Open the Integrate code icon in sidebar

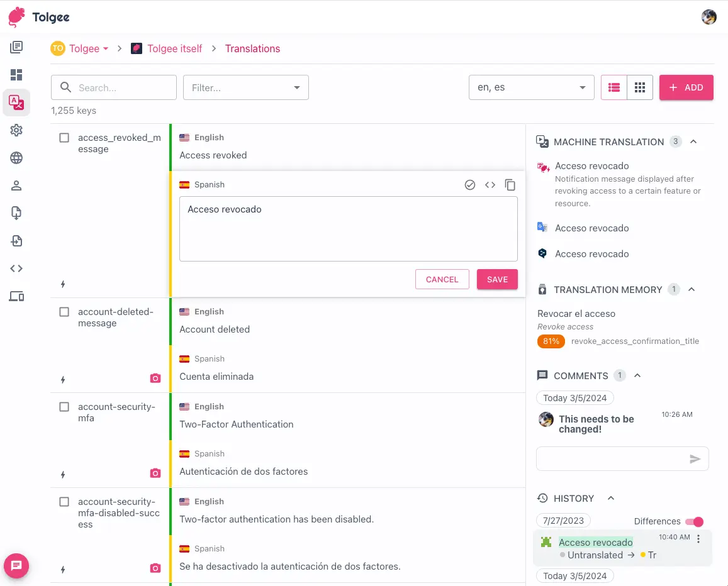point(16,268)
